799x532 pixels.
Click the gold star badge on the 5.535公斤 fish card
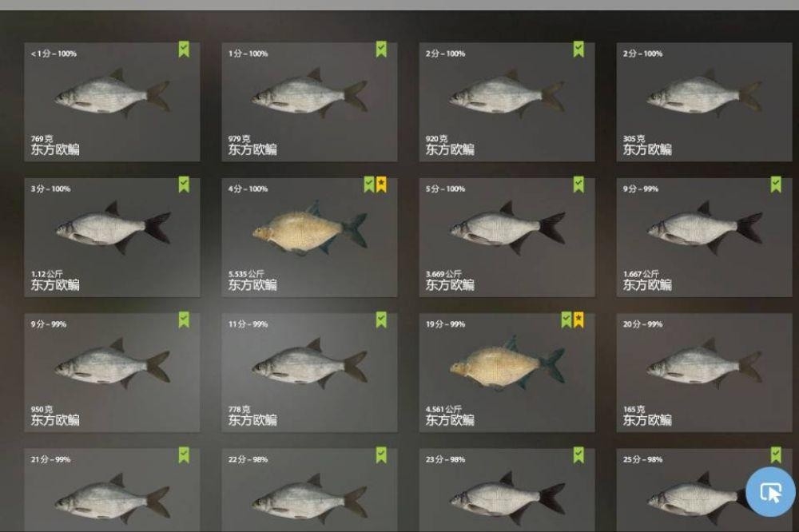click(381, 185)
